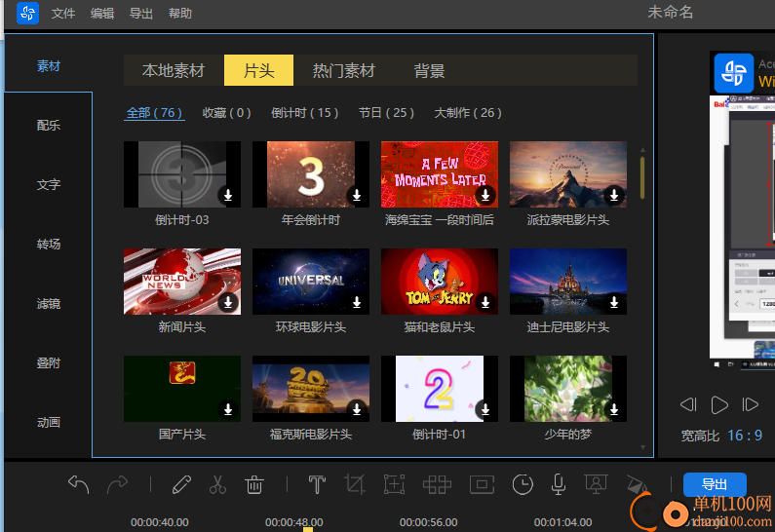Screen dimensions: 775x532
Task: Open the 素材 sidebar section
Action: (49, 66)
